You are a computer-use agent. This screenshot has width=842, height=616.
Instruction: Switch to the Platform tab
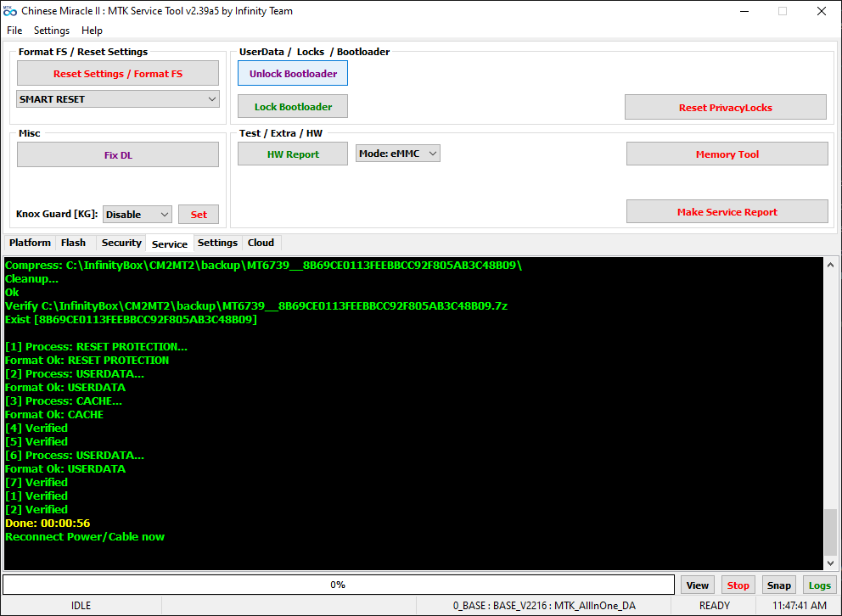click(30, 243)
